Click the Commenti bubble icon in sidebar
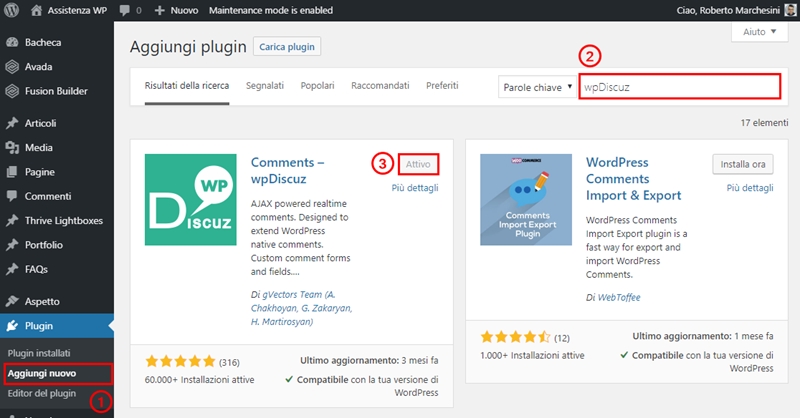This screenshot has width=800, height=418. coord(12,196)
